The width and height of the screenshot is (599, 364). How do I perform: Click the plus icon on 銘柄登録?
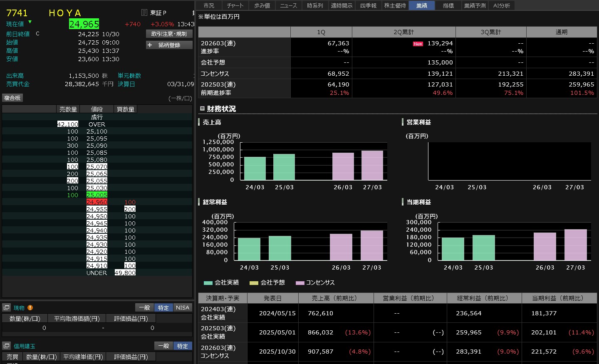150,45
